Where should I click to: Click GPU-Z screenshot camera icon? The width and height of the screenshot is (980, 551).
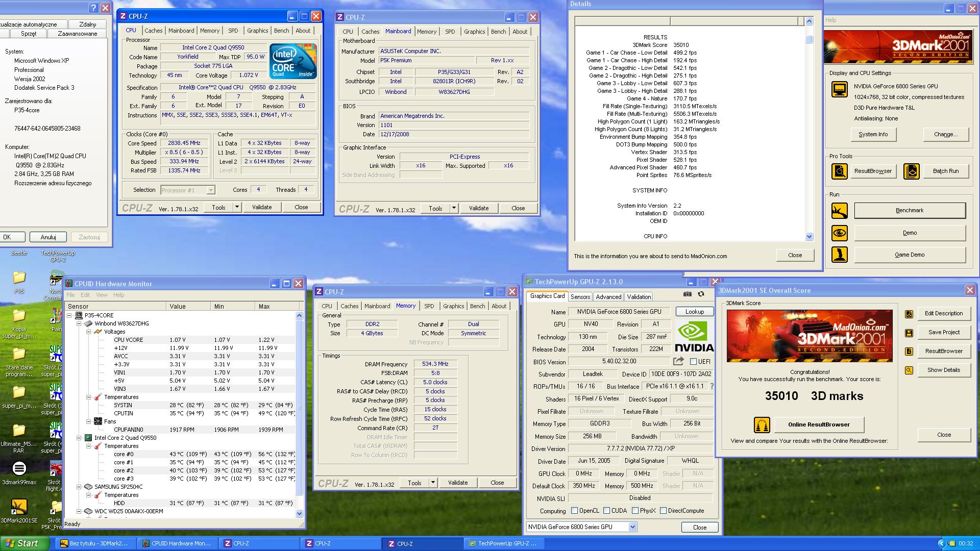click(688, 294)
